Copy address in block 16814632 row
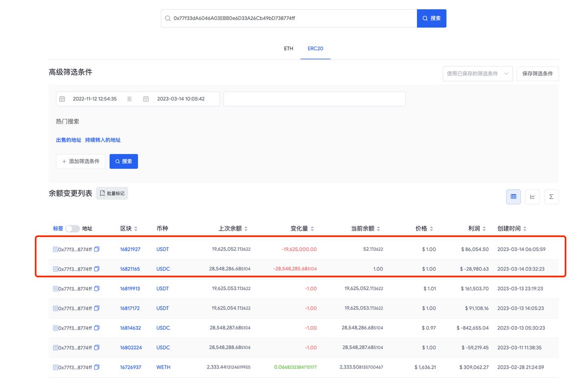 (x=97, y=328)
